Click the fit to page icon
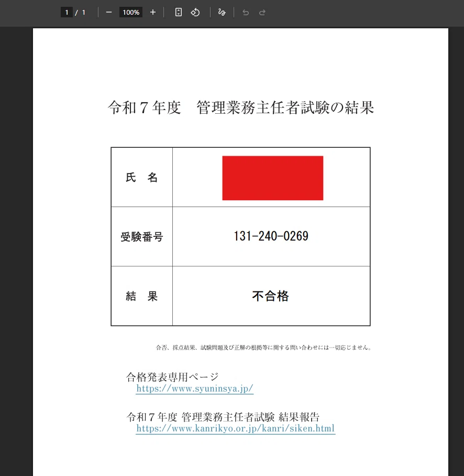464x476 pixels. (179, 13)
